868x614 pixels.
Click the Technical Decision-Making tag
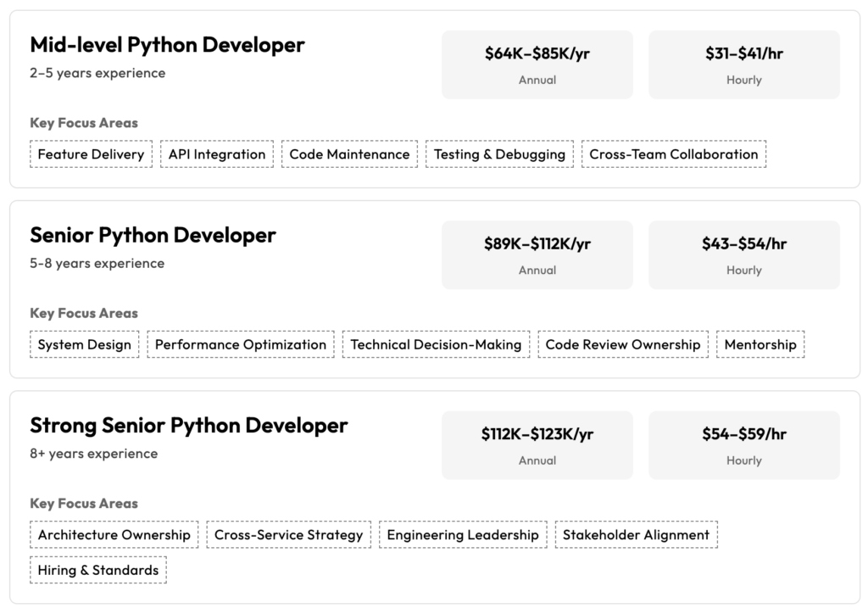437,344
